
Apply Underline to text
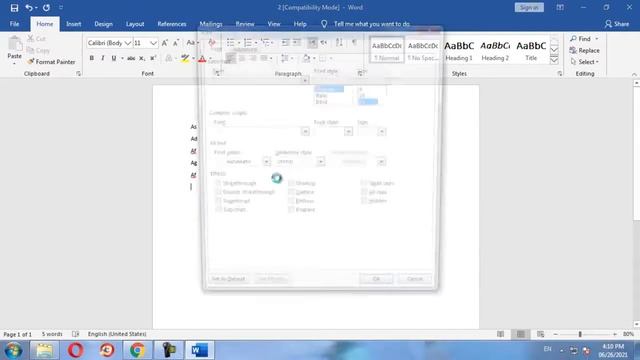(114, 58)
